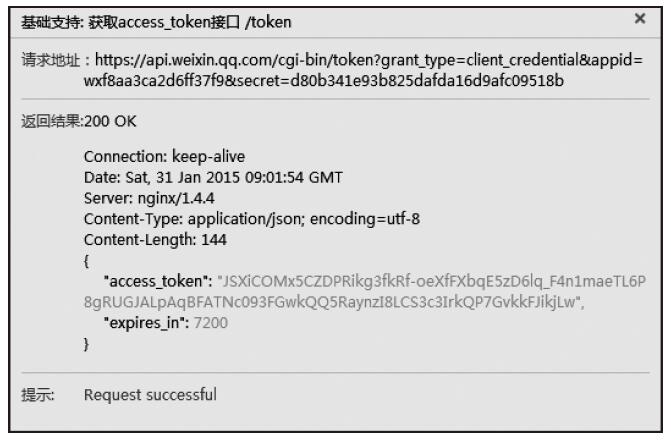671x441 pixels.
Task: Click the Date header line Sat, 31 Jan 2015
Action: pos(213,178)
